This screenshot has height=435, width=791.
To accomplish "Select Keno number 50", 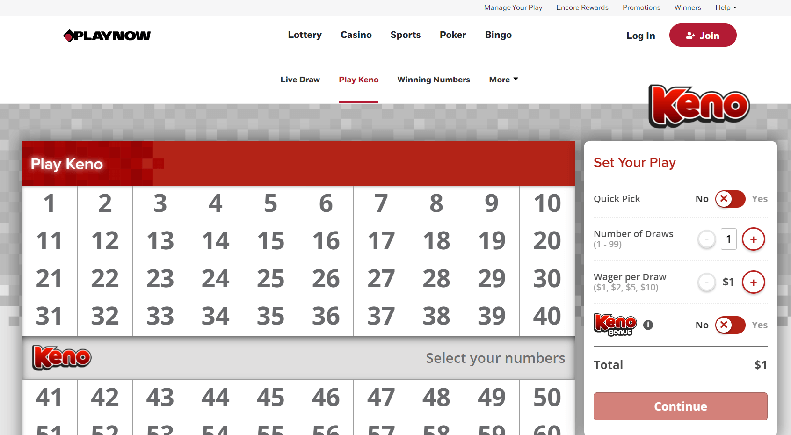I will point(547,397).
